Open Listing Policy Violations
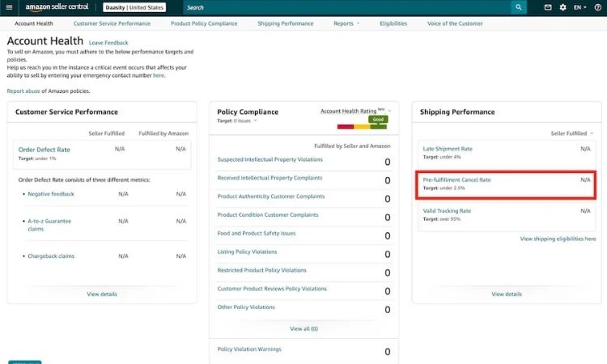The height and width of the screenshot is (364, 607). point(247,252)
